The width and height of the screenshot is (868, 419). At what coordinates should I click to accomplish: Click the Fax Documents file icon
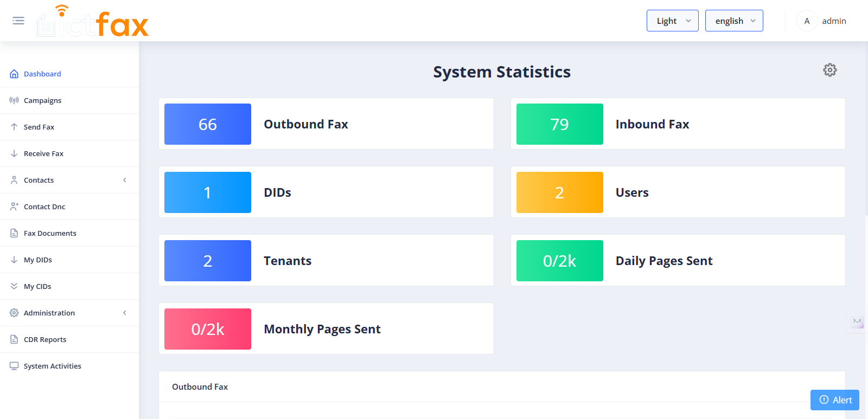coord(14,233)
